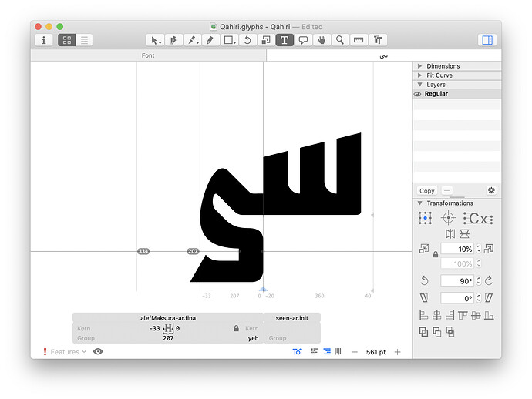532x399 pixels.
Task: Set transformation origin grid point
Action: 425,218
